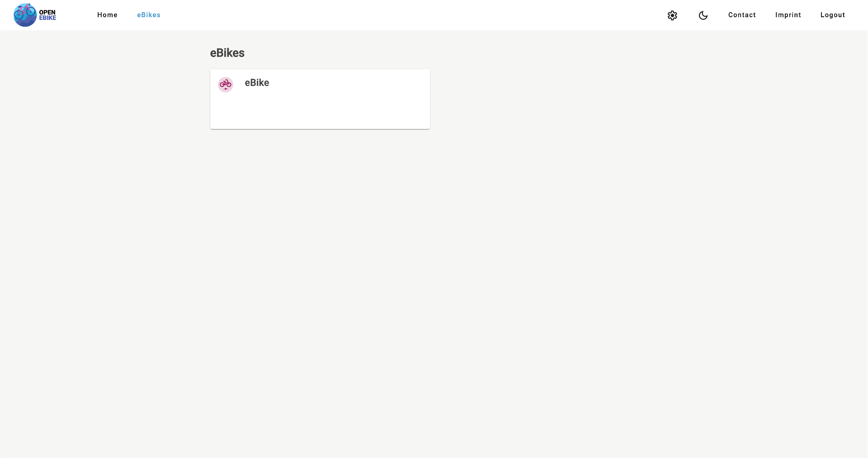Click the eBikes page heading
The height and width of the screenshot is (458, 868).
(227, 53)
